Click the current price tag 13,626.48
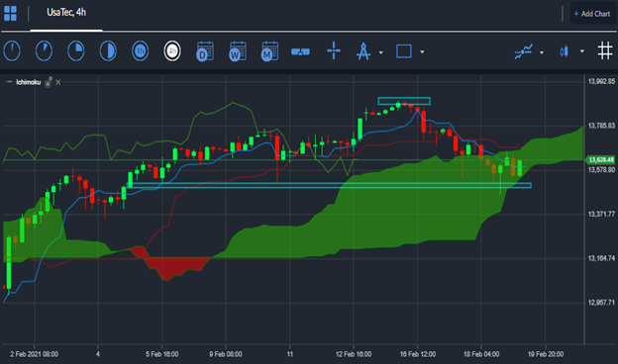The width and height of the screenshot is (618, 364). (x=600, y=160)
